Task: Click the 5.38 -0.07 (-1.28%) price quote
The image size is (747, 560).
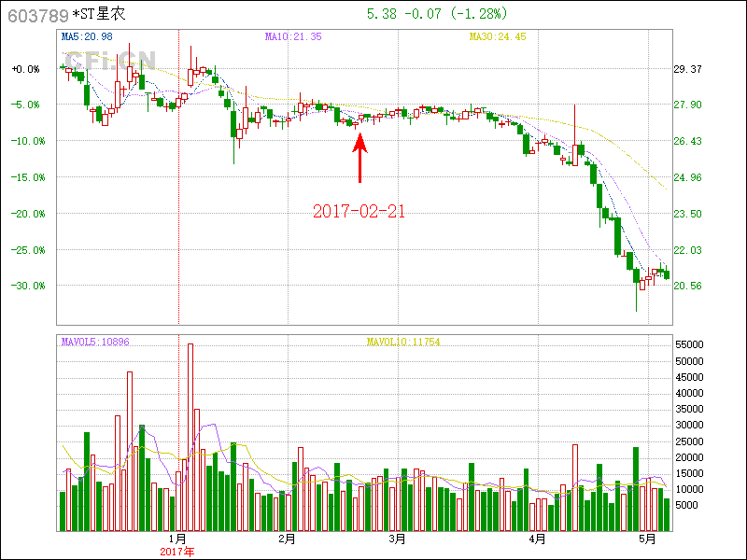Action: coord(435,14)
